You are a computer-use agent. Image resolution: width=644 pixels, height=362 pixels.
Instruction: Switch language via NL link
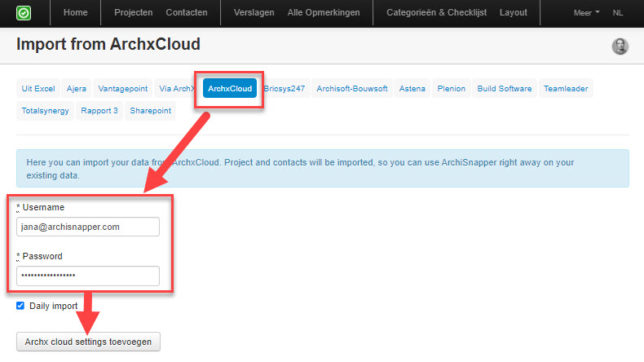point(618,13)
